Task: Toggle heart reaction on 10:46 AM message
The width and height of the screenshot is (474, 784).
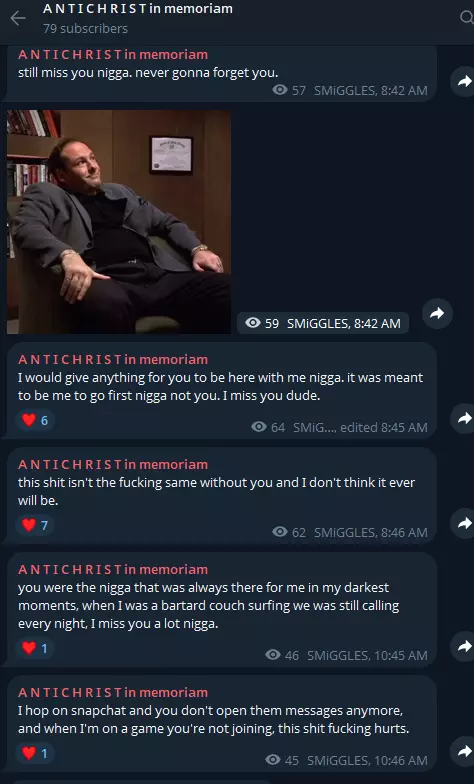Action: (x=35, y=753)
